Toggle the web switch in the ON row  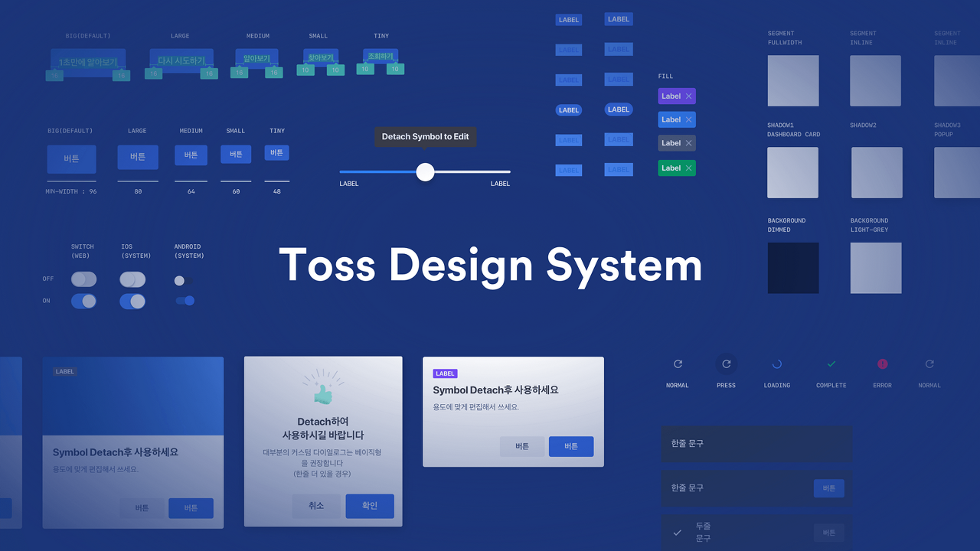click(83, 301)
